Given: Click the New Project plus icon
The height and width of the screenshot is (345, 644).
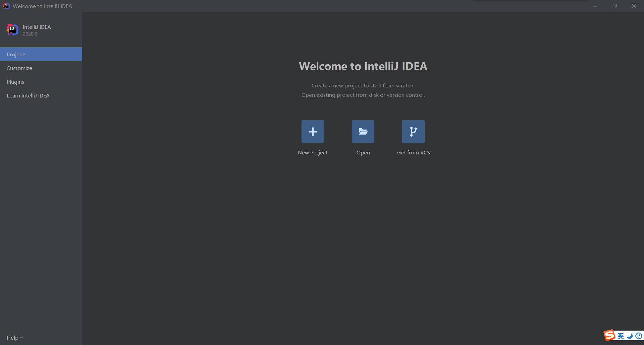Looking at the screenshot, I should [313, 131].
